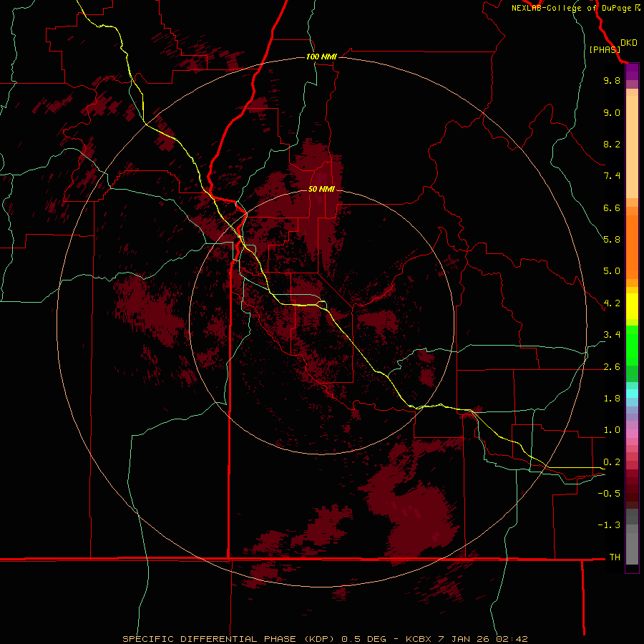The height and width of the screenshot is (644, 644).
Task: Click the bottom caption reading SPECIFIC DIFFERENTIAL PHASE (KDP)
Action: click(x=229, y=639)
